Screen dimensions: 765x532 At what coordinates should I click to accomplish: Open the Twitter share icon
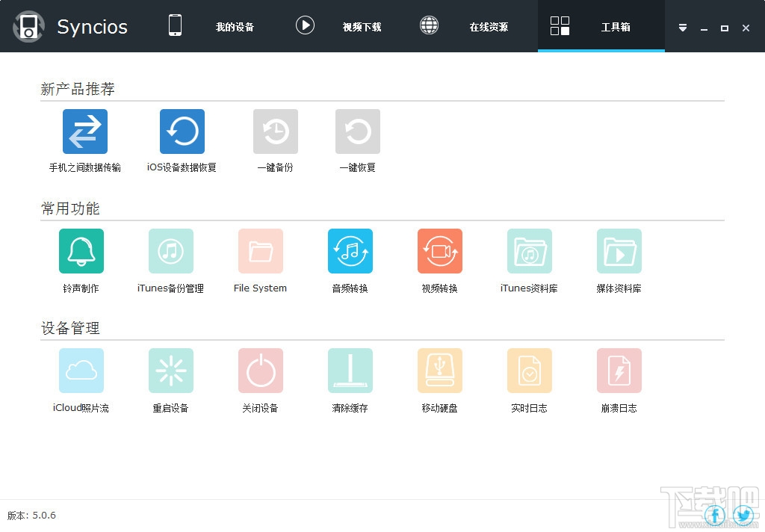743,515
